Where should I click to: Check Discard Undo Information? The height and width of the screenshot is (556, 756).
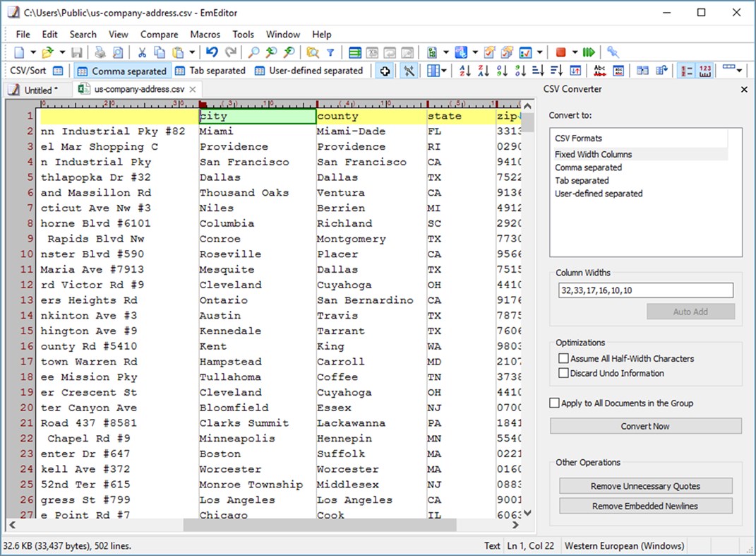click(563, 373)
